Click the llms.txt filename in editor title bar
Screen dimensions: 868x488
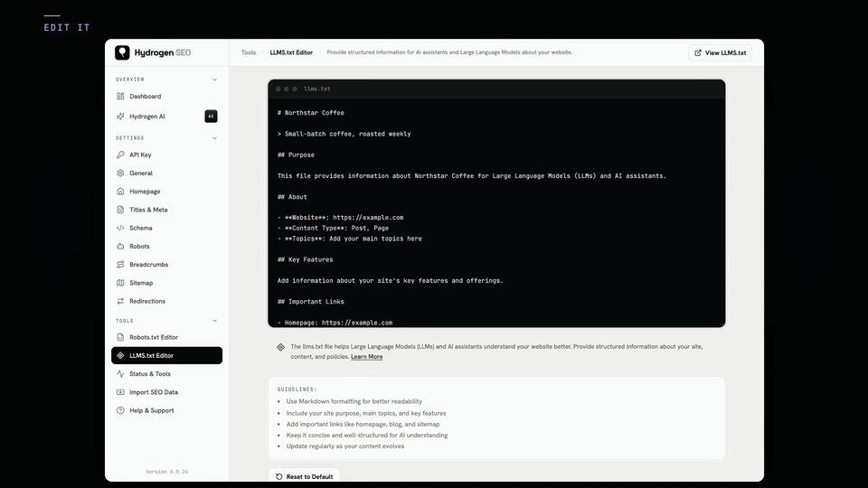(x=316, y=89)
